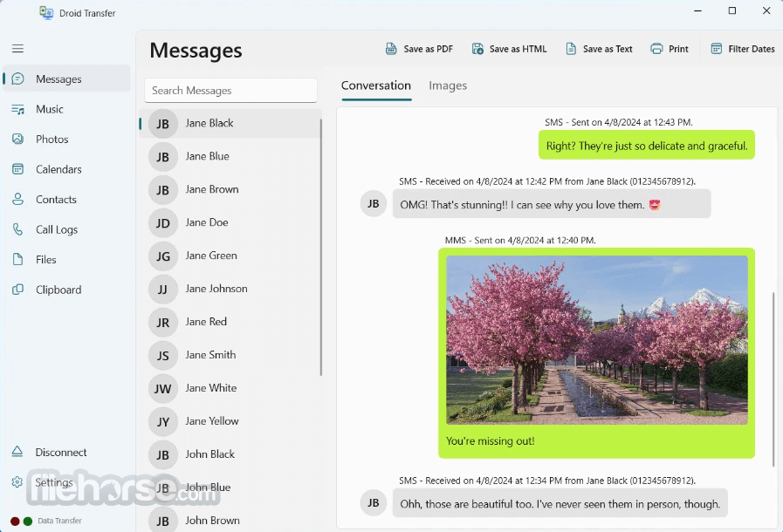Open the Music section icon
Image resolution: width=783 pixels, height=532 pixels.
tap(18, 109)
